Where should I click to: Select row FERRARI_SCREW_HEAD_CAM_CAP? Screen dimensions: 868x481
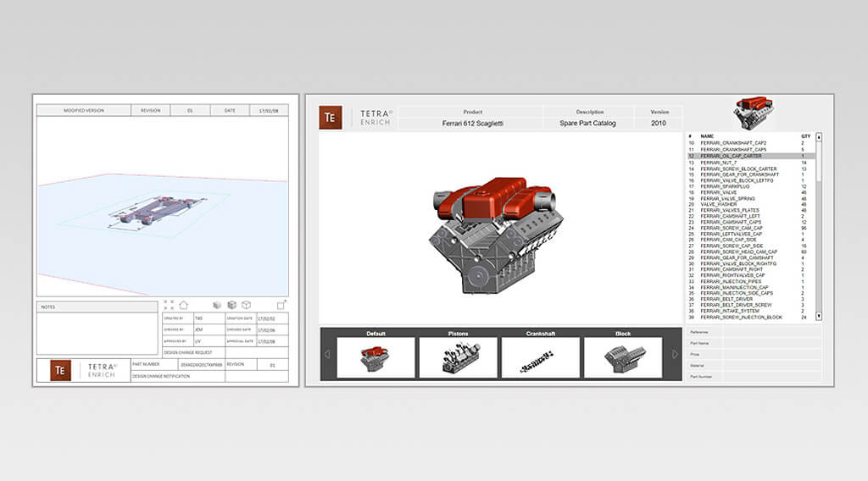click(x=751, y=252)
